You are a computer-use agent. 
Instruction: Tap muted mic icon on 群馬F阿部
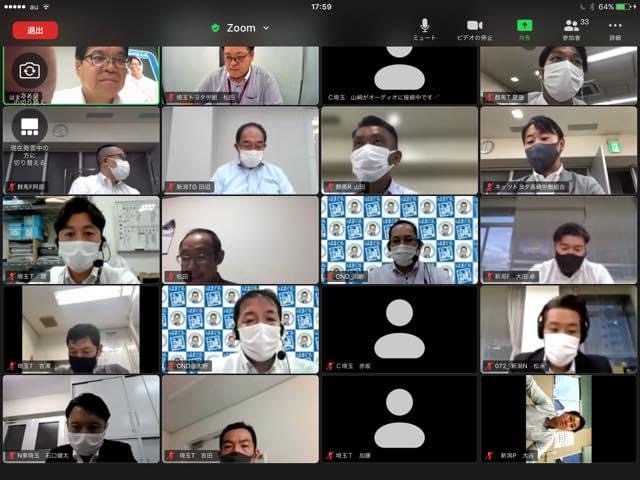point(12,187)
